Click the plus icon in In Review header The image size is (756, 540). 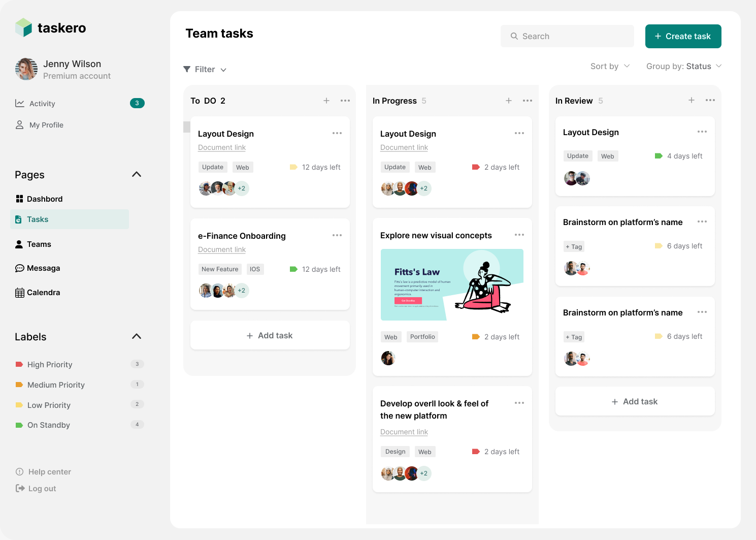coord(691,101)
